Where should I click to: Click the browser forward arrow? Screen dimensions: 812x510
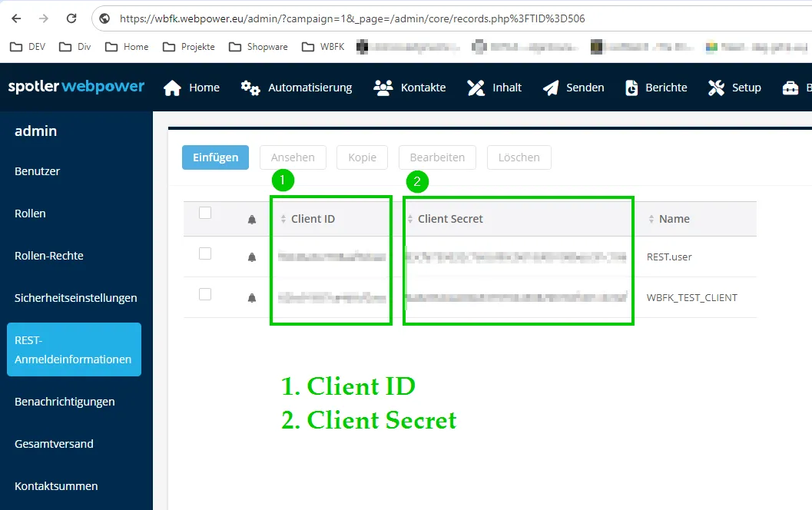click(44, 18)
